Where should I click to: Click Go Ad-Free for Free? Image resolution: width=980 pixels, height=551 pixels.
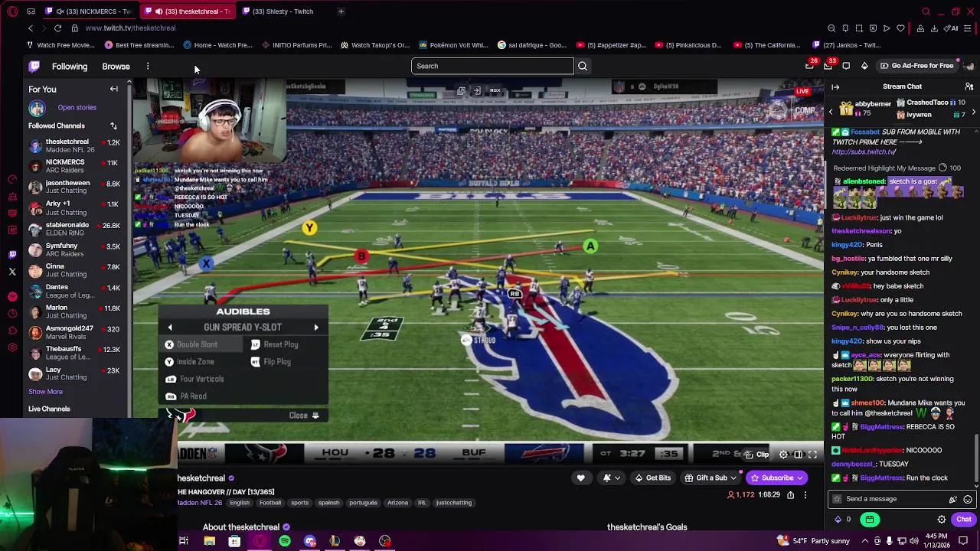[916, 66]
